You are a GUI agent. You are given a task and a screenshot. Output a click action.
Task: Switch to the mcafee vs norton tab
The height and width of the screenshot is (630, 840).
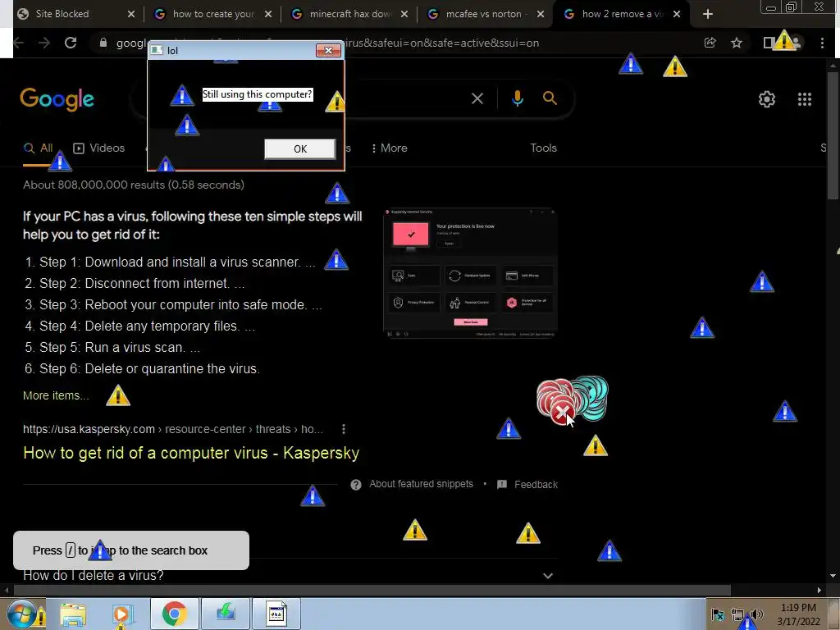483,14
